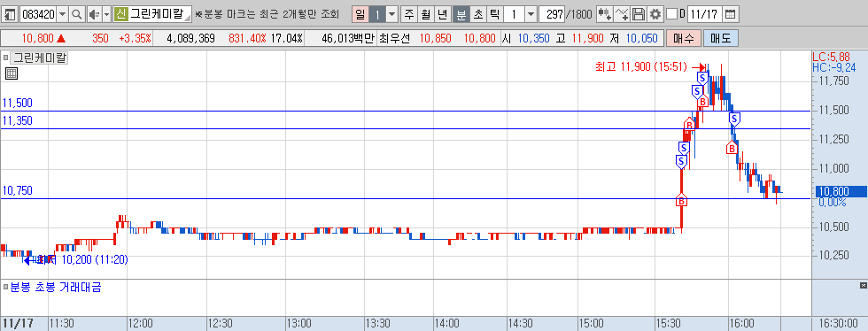Image resolution: width=868 pixels, height=331 pixels.
Task: Click the stock search magnifier icon
Action: pyautogui.click(x=77, y=14)
